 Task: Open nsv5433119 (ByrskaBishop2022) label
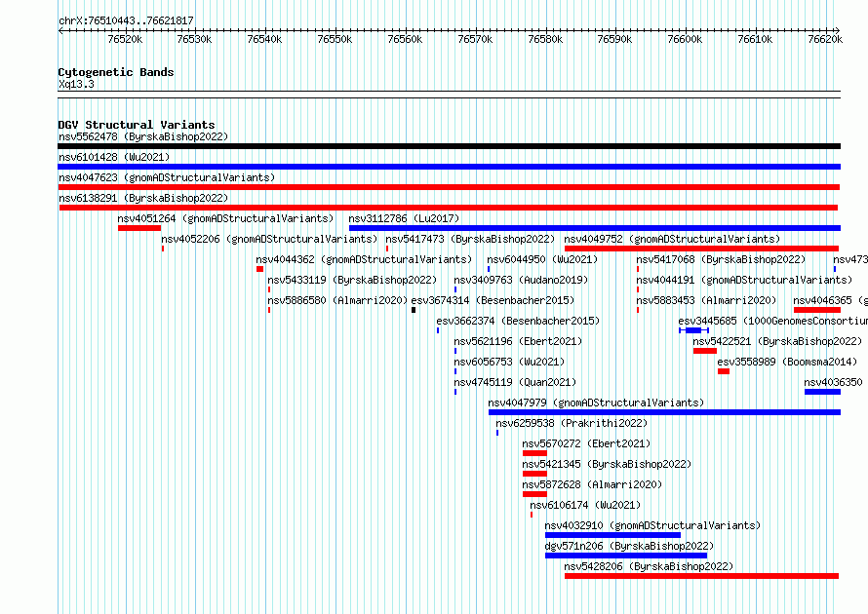(352, 280)
